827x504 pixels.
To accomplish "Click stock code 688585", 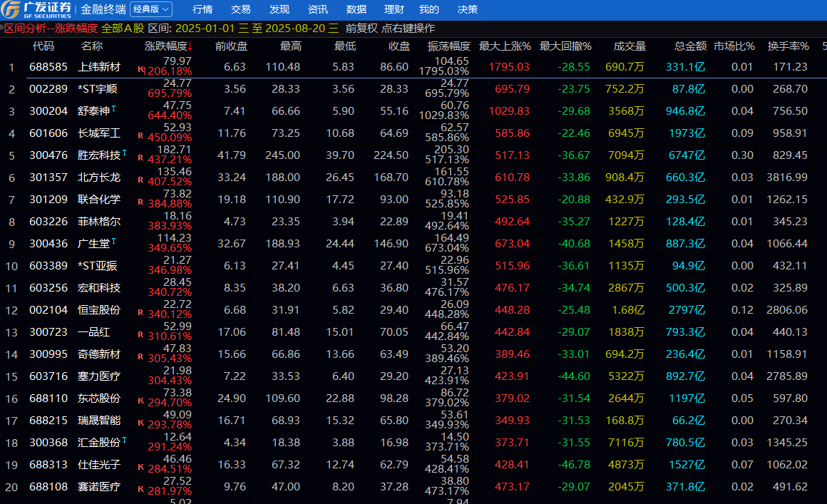I will (x=48, y=67).
